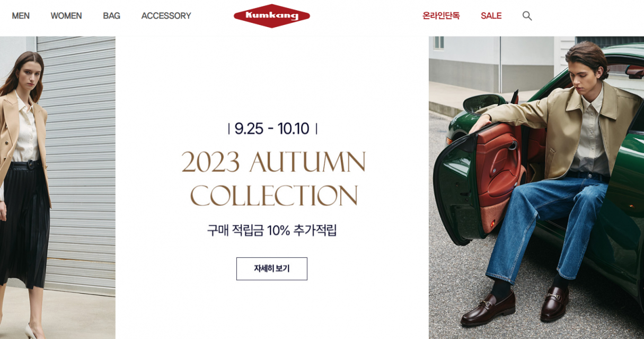Open the WOMEN menu
Viewport: 644px width, 339px height.
coord(66,16)
